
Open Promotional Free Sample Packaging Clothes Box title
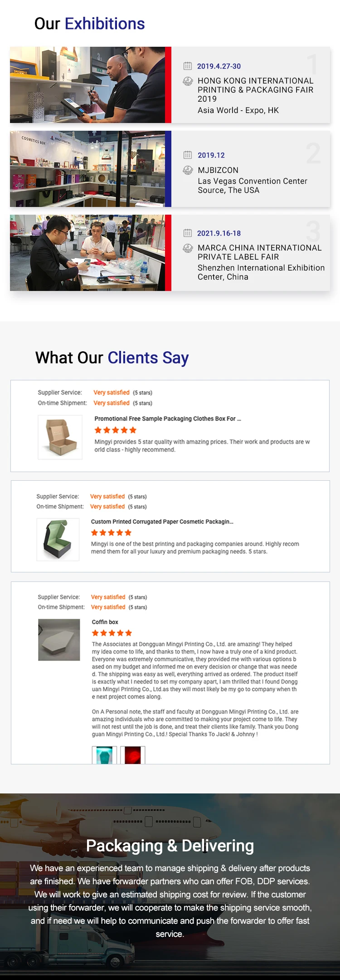(x=168, y=419)
